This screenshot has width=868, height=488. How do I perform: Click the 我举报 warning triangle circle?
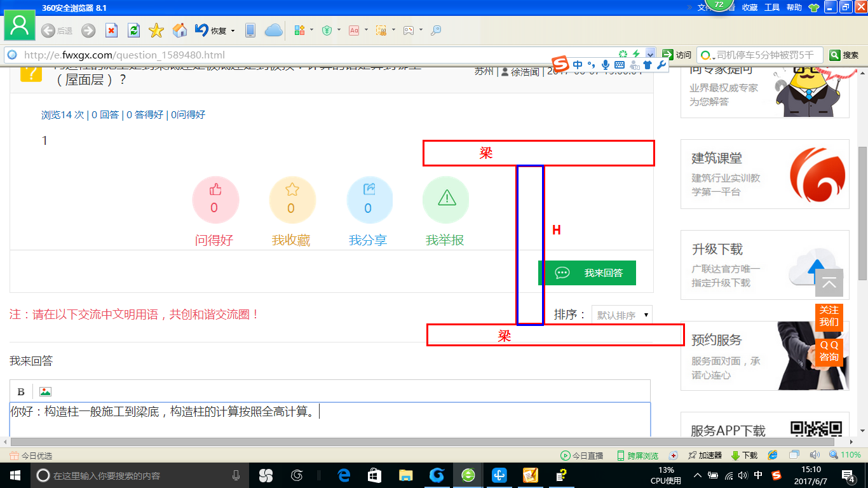pos(445,200)
